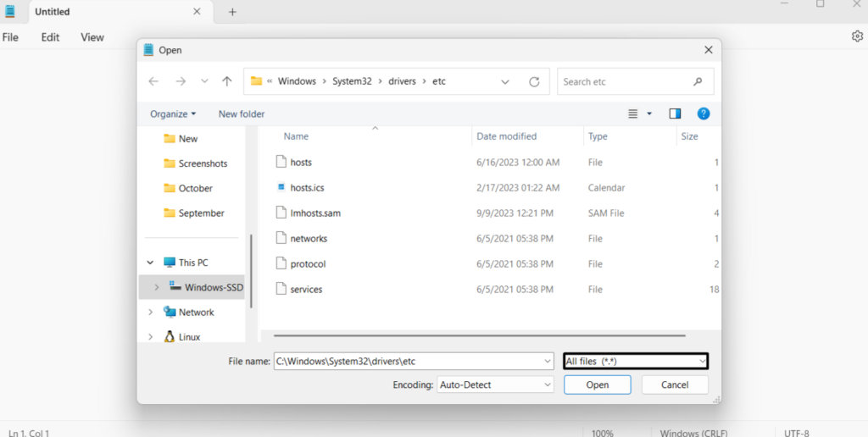Click the search magnifier icon
Image resolution: width=868 pixels, height=437 pixels.
[x=698, y=81]
